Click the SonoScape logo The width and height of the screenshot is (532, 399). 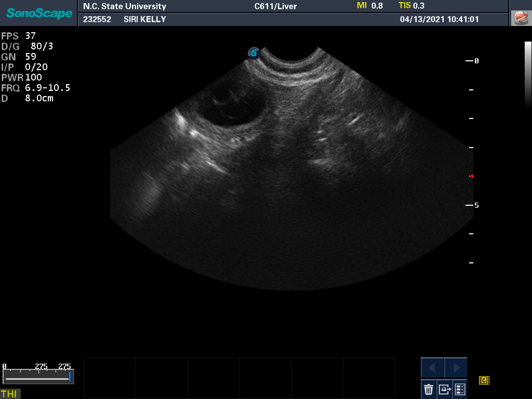pyautogui.click(x=39, y=13)
